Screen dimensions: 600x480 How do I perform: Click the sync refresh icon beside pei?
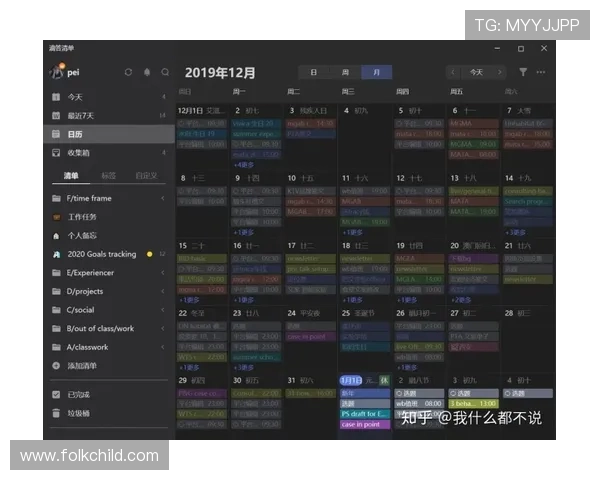pyautogui.click(x=128, y=73)
